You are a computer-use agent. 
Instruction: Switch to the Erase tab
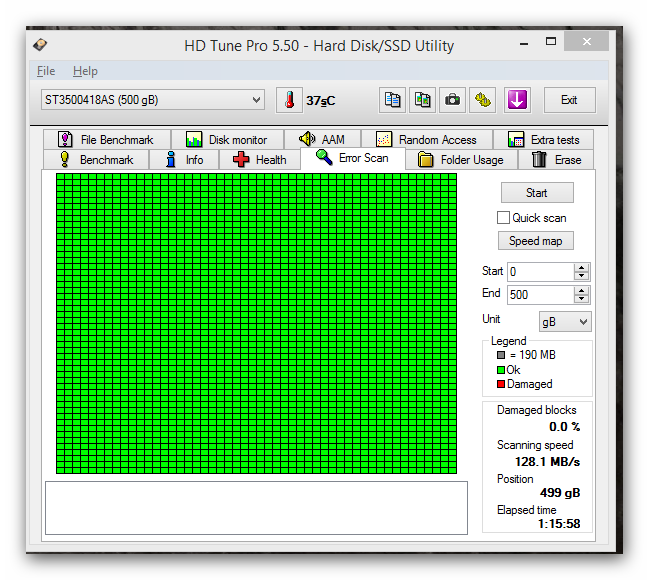556,160
